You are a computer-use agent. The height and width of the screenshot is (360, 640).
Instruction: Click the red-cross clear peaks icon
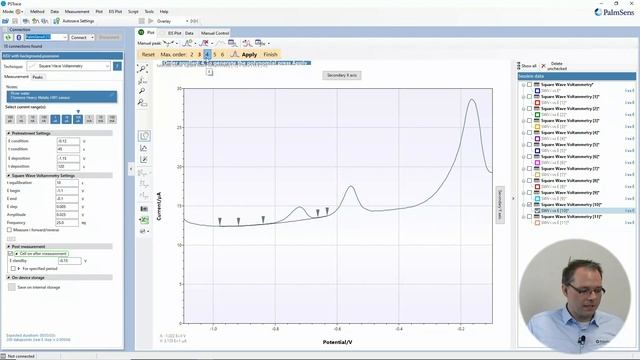(x=204, y=43)
